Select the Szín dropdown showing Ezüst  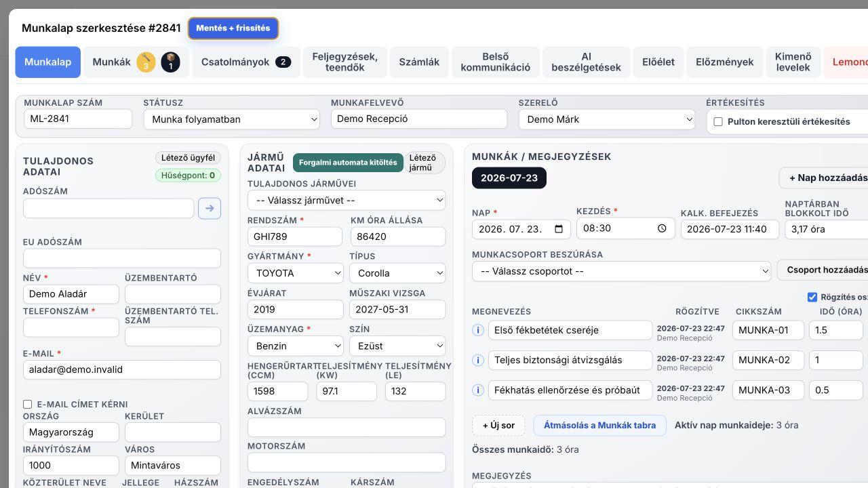click(x=397, y=346)
